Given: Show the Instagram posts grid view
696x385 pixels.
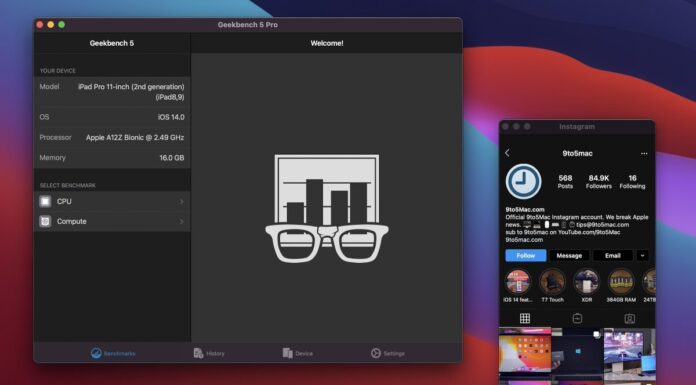Looking at the screenshot, I should pyautogui.click(x=525, y=318).
